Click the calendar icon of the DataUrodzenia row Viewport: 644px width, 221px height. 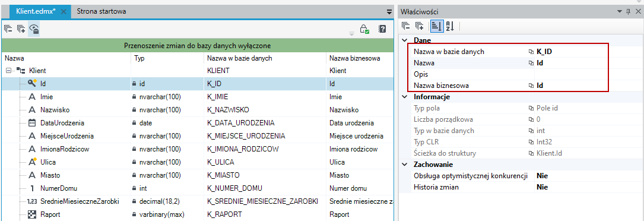pos(32,123)
